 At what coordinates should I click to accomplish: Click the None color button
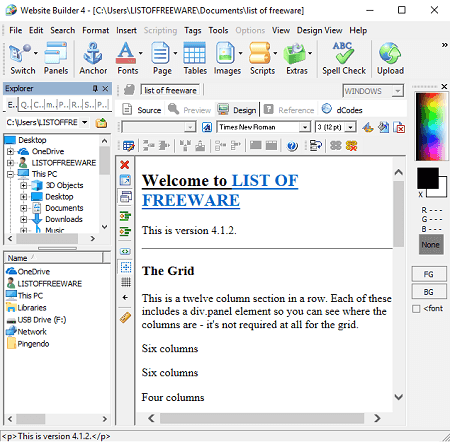(x=431, y=245)
